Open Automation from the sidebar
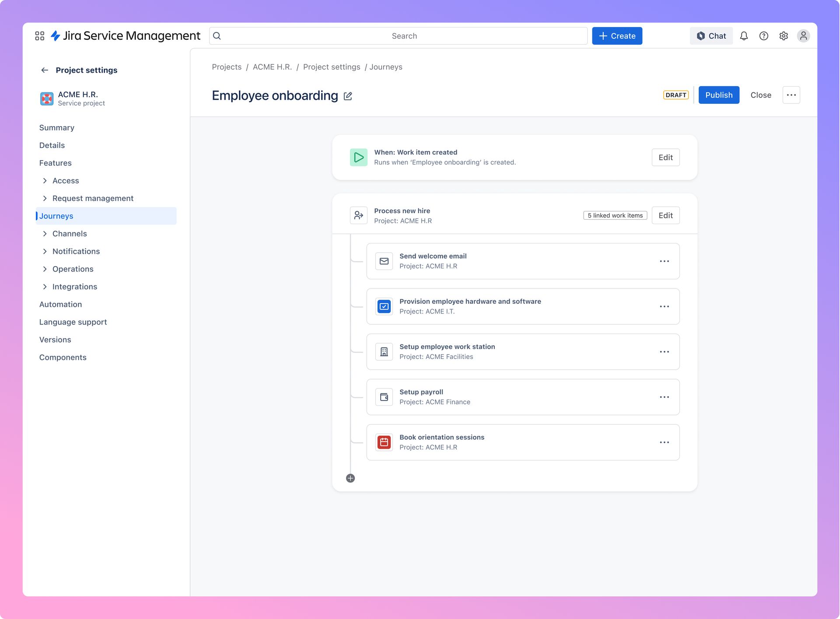The width and height of the screenshot is (840, 619). click(60, 304)
